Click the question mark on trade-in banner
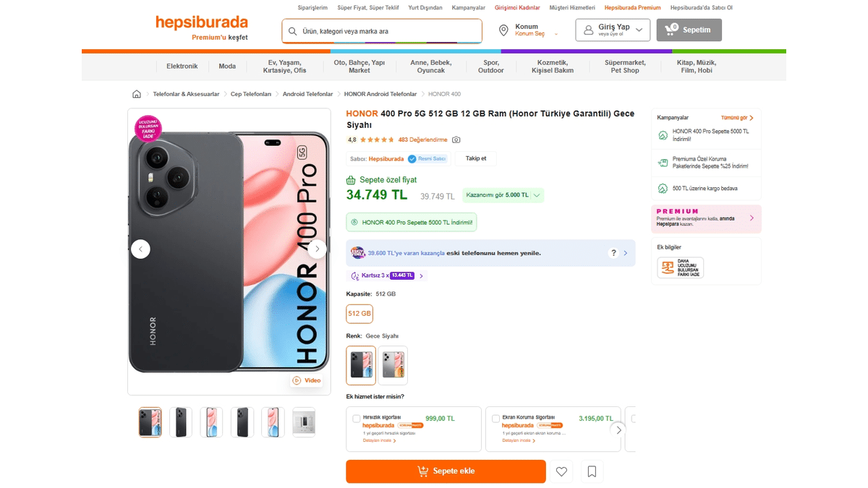This screenshot has height=488, width=868. coord(613,253)
